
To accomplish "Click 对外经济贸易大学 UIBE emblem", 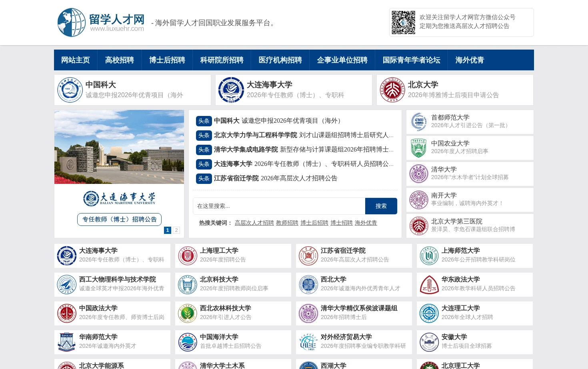I will (308, 342).
